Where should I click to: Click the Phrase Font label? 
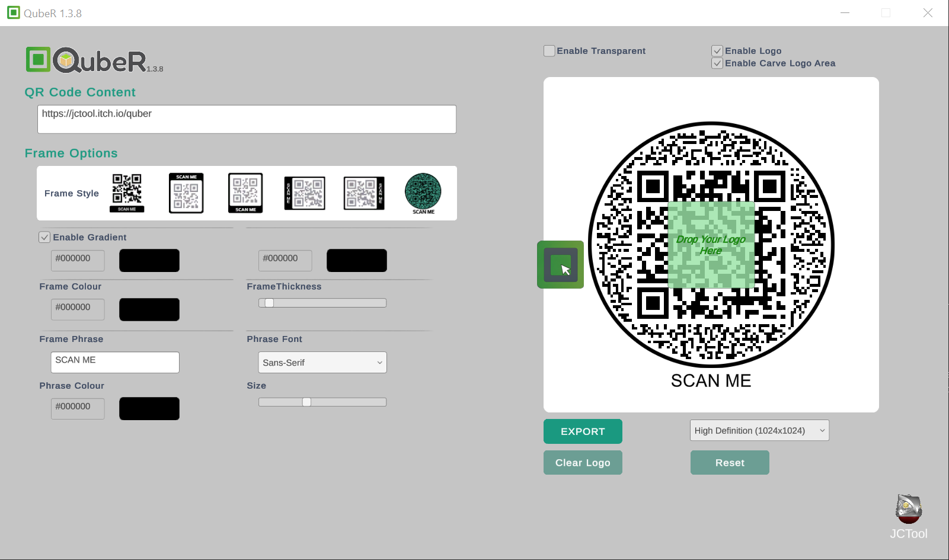(x=274, y=339)
